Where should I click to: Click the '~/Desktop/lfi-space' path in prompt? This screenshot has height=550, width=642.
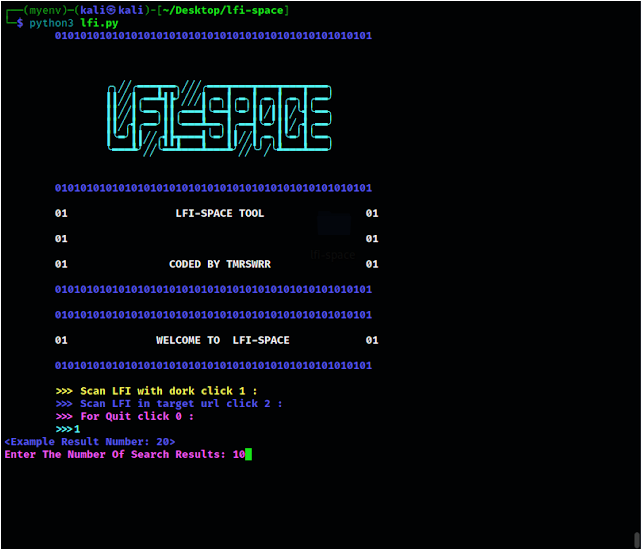tap(223, 10)
